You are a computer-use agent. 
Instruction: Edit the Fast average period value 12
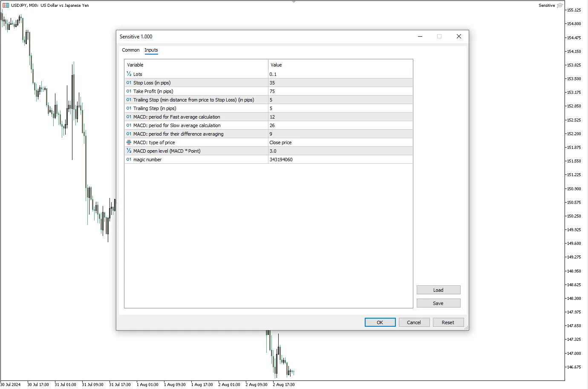click(340, 117)
